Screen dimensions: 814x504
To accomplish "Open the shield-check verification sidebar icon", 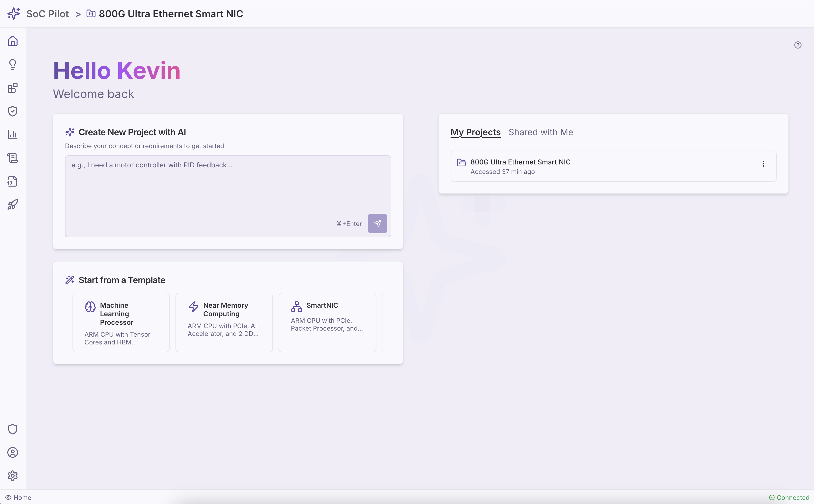I will [13, 111].
